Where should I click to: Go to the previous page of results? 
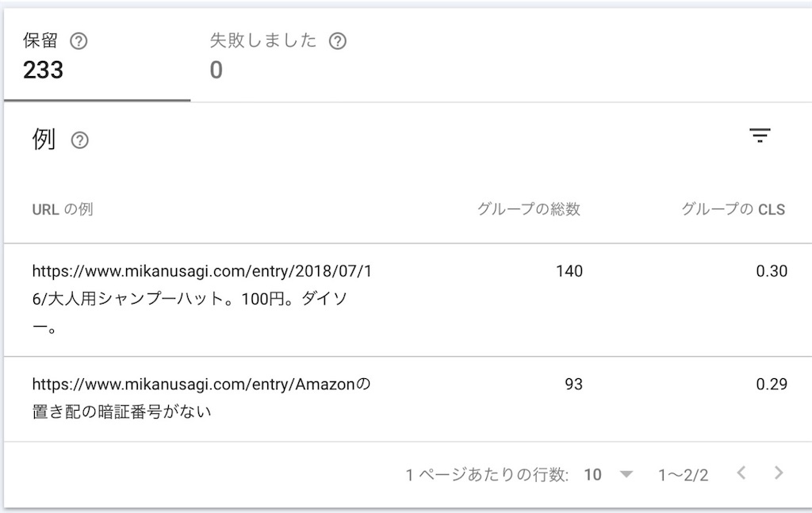pos(740,473)
